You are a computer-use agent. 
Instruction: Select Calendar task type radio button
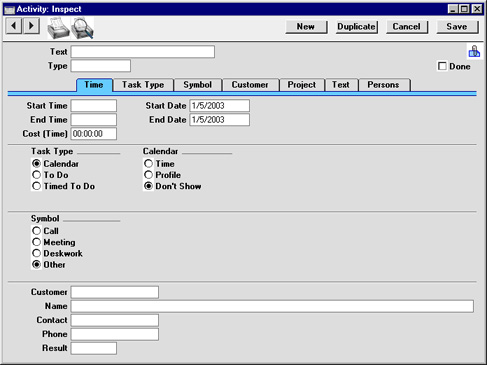[36, 164]
